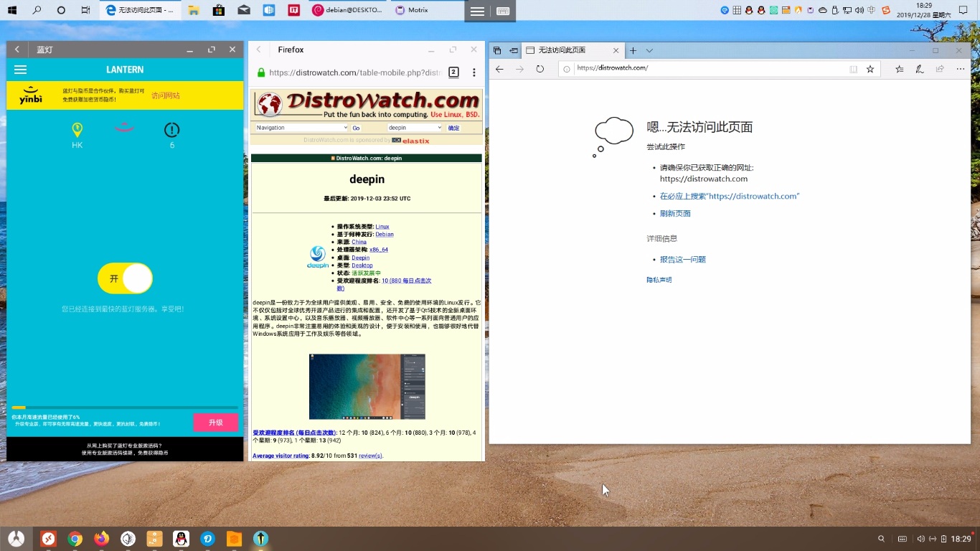This screenshot has height=551, width=980.
Task: Click the Linux link for OS type
Action: [382, 227]
